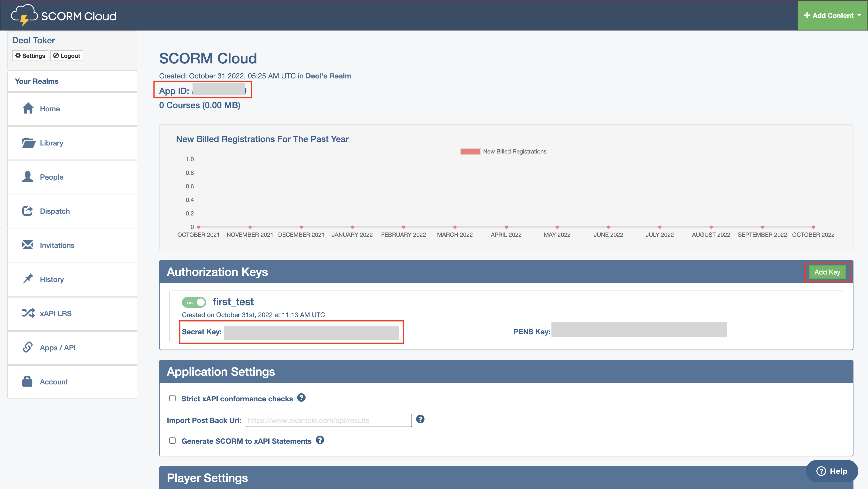Click Import Post Back Url input field
Image resolution: width=868 pixels, height=489 pixels.
coord(328,420)
